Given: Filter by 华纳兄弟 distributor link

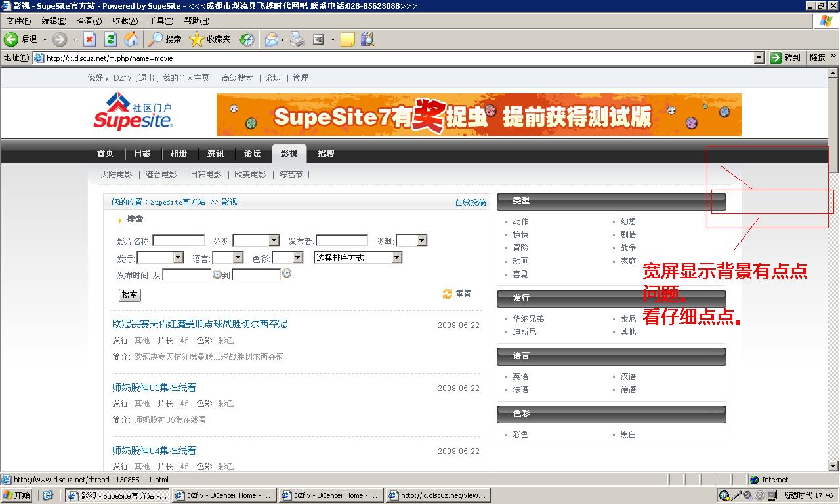Looking at the screenshot, I should pos(528,319).
